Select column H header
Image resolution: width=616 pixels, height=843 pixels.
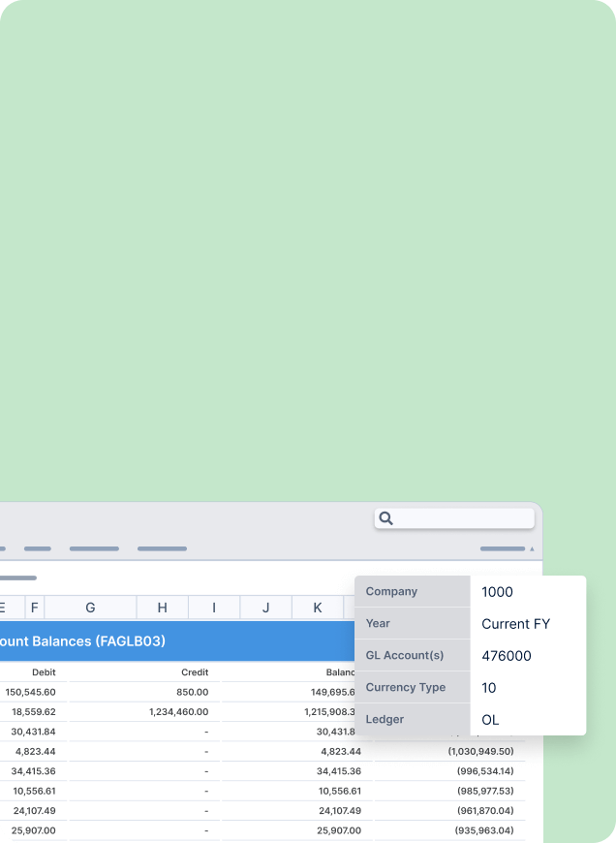tap(163, 608)
